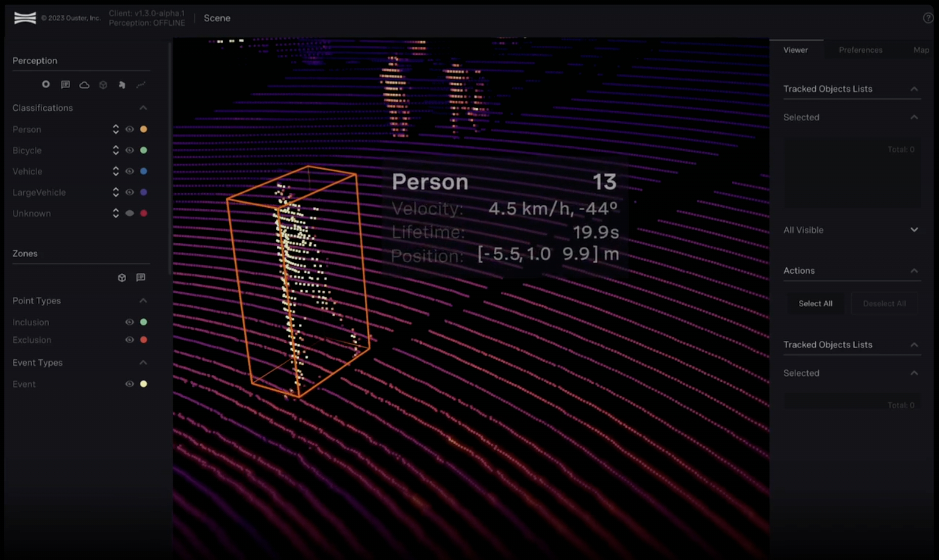The image size is (939, 560).
Task: Click the Ouster logo icon
Action: point(25,18)
